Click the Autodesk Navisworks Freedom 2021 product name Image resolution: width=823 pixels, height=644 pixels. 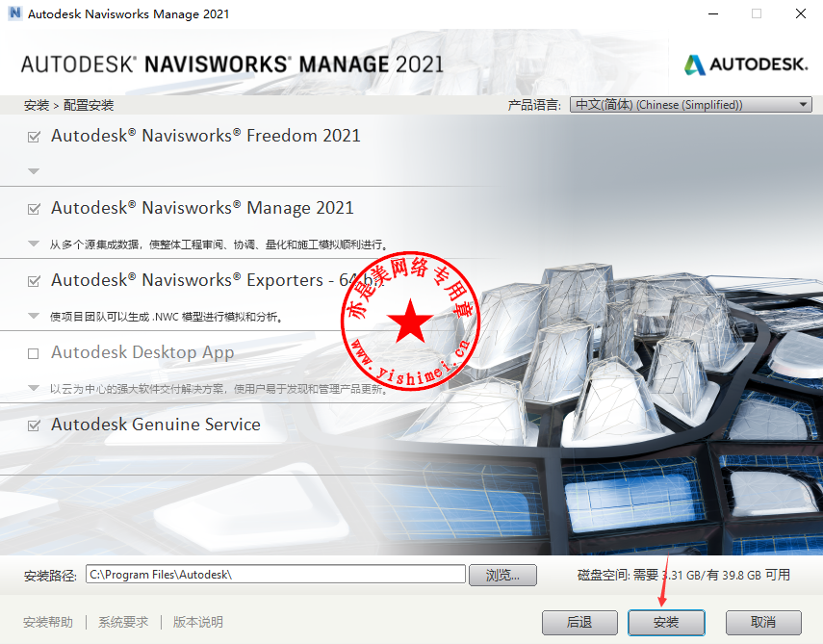[x=206, y=136]
